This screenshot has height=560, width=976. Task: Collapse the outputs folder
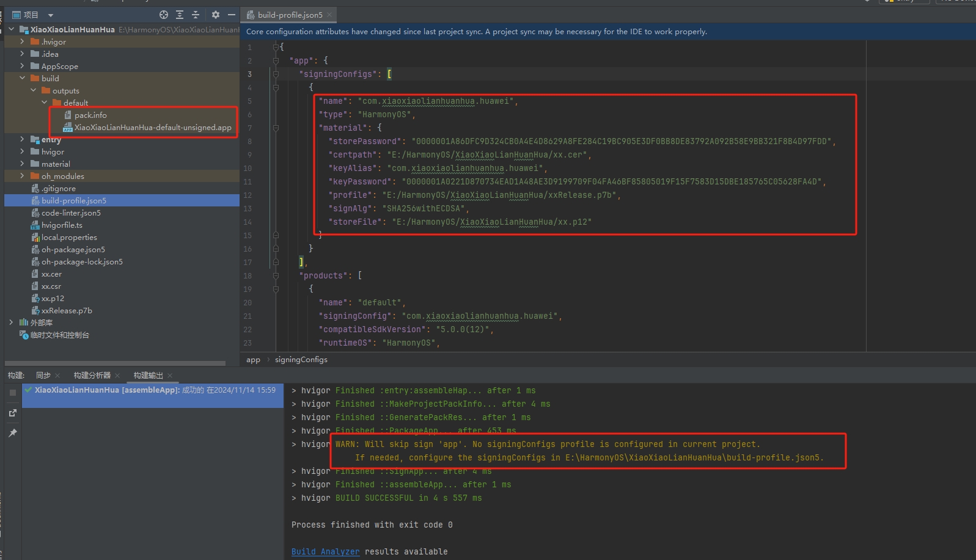coord(33,90)
